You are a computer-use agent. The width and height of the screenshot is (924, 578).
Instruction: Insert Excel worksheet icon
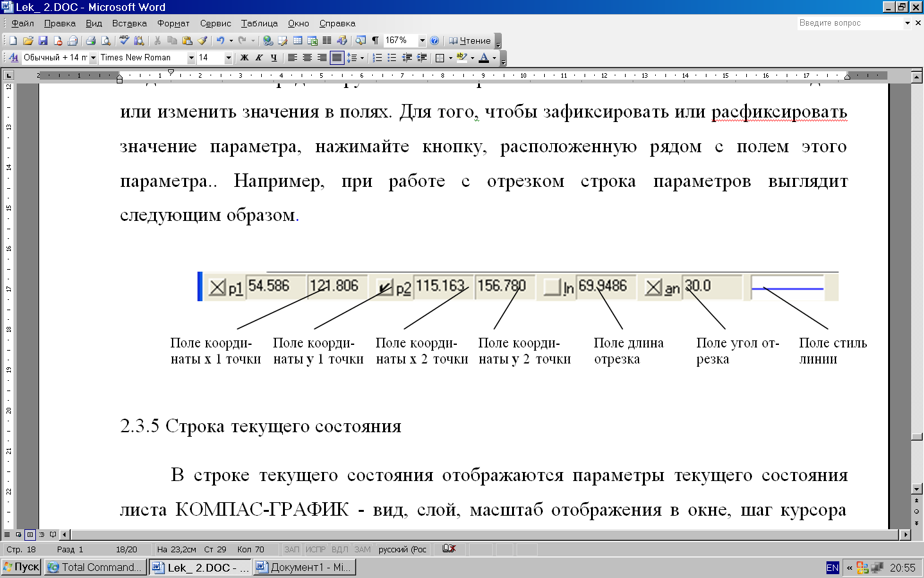click(x=312, y=40)
